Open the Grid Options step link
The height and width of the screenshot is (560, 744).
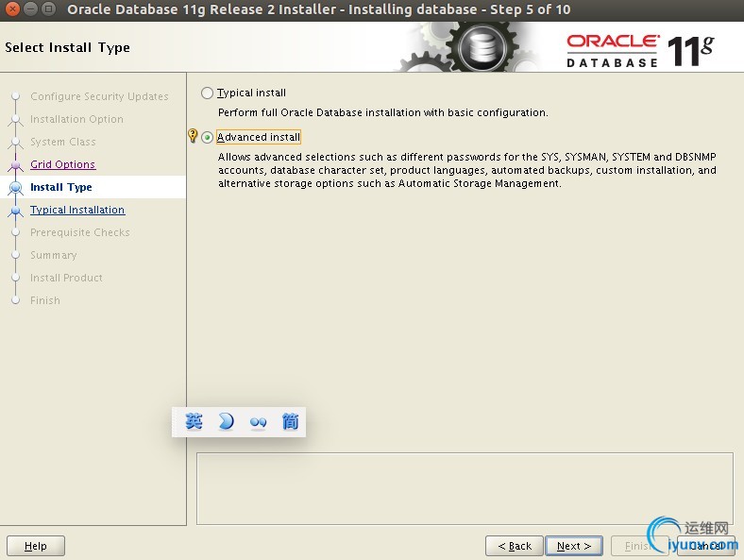click(x=62, y=164)
